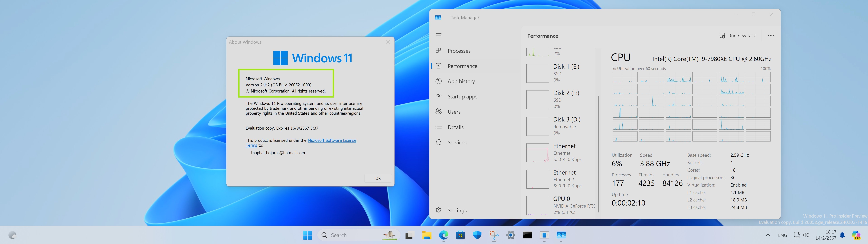Screen dimensions: 868x244
Task: Click the taskbar Search box
Action: 359,235
